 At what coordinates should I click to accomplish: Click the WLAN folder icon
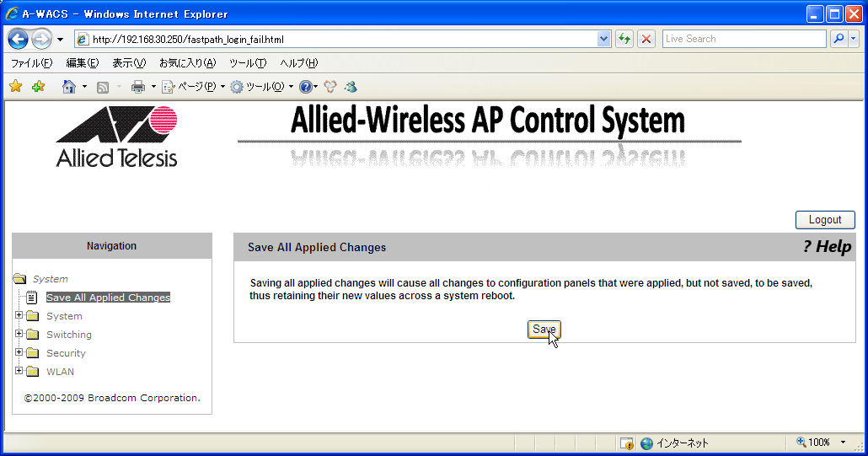(33, 372)
